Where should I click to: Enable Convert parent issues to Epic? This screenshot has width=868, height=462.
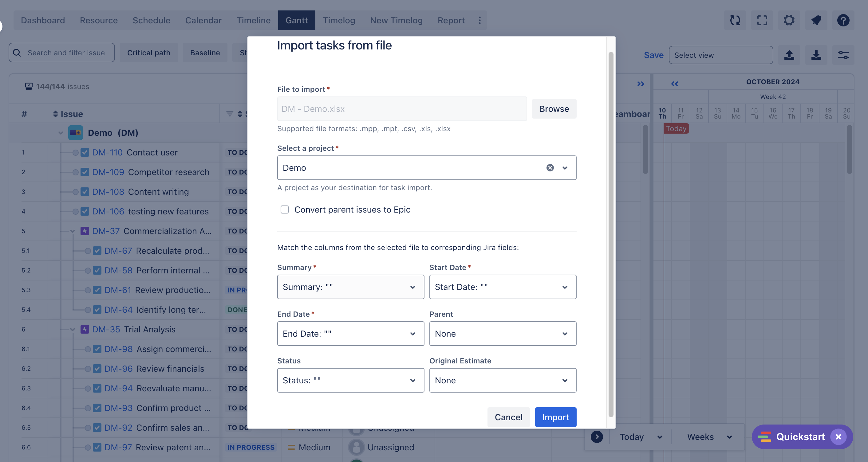coord(285,209)
